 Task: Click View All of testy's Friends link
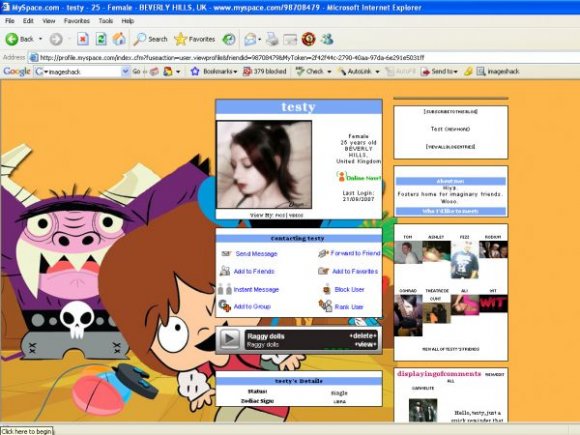tap(451, 349)
